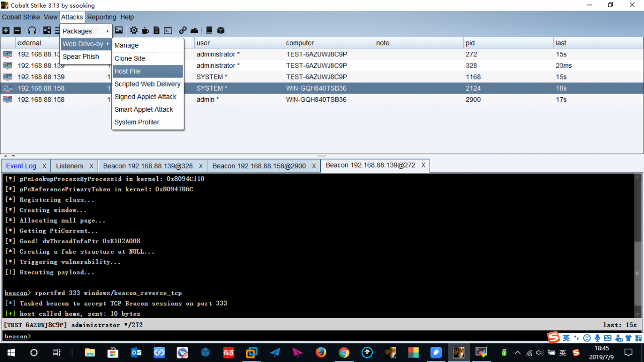Open the Cobalt Strike menu
The image size is (644, 362).
(x=21, y=17)
